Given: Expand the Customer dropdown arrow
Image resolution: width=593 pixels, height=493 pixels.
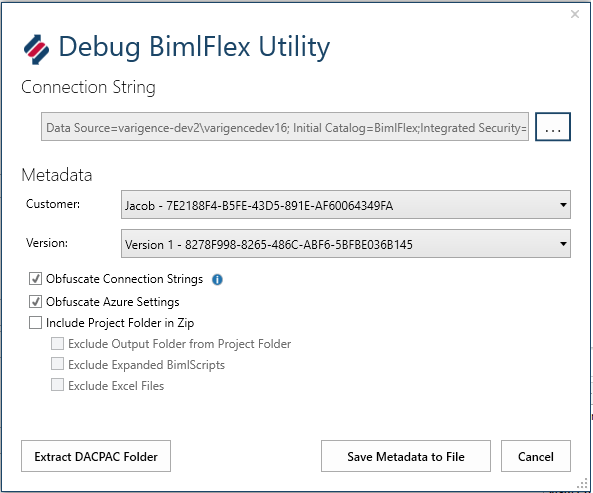Looking at the screenshot, I should (x=563, y=205).
